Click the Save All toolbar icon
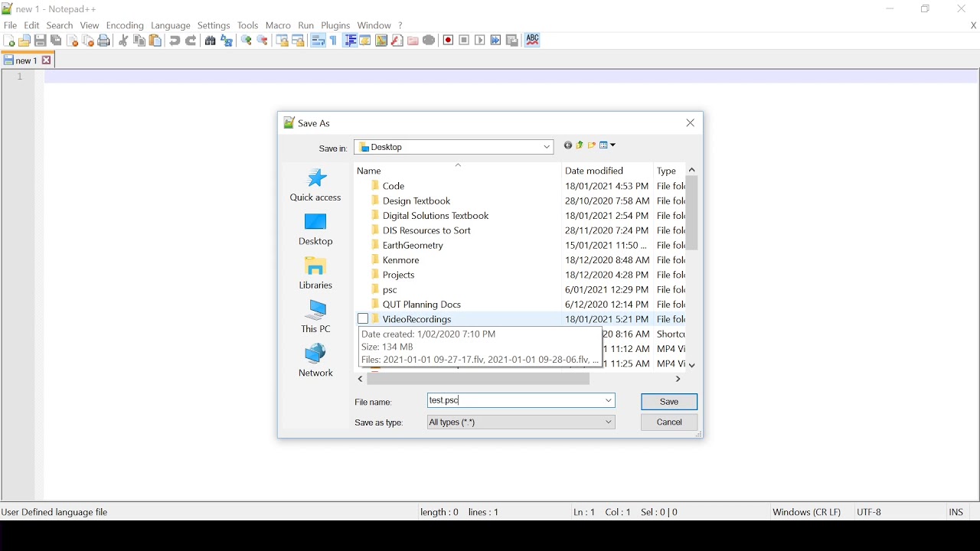 57,41
